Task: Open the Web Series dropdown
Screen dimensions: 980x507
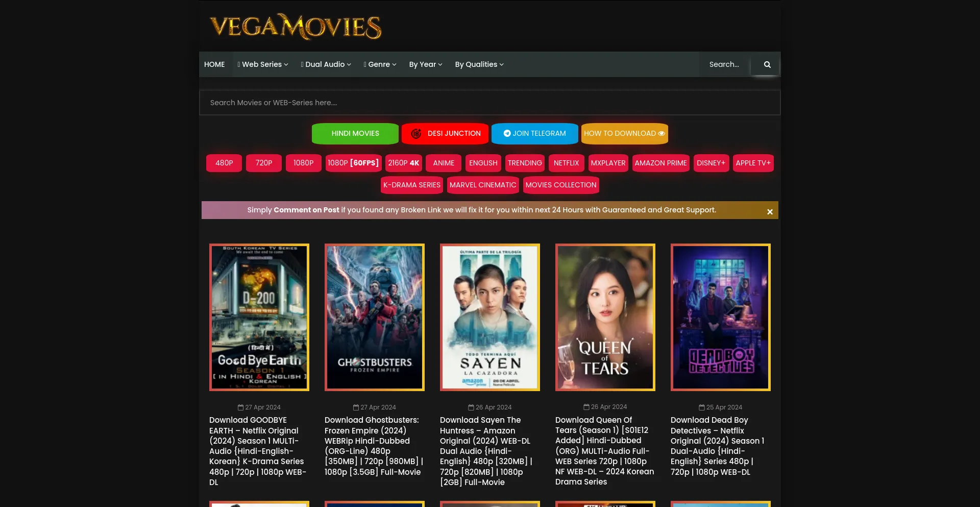Action: 262,64
